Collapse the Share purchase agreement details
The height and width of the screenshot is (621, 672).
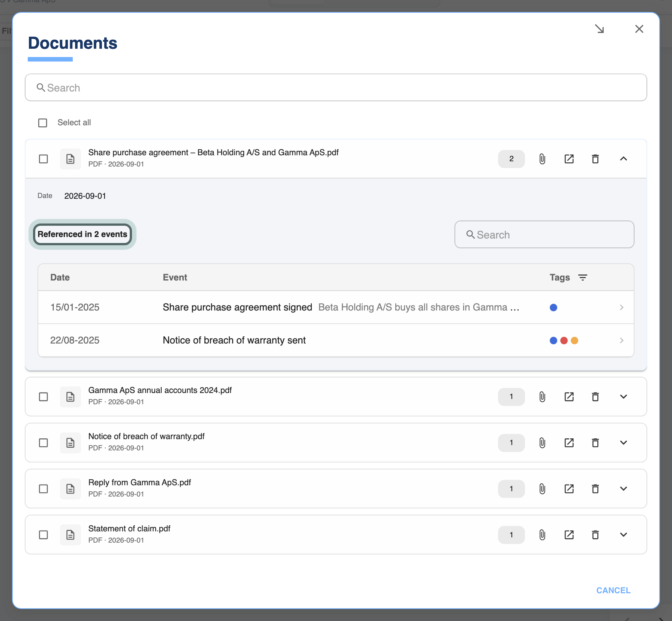[x=623, y=159]
